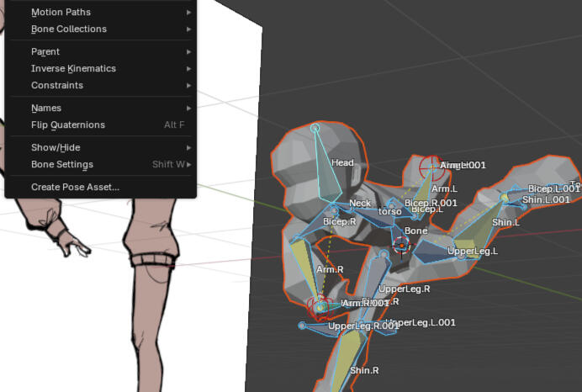
Task: Select the Shin.R bone
Action: coord(364,370)
